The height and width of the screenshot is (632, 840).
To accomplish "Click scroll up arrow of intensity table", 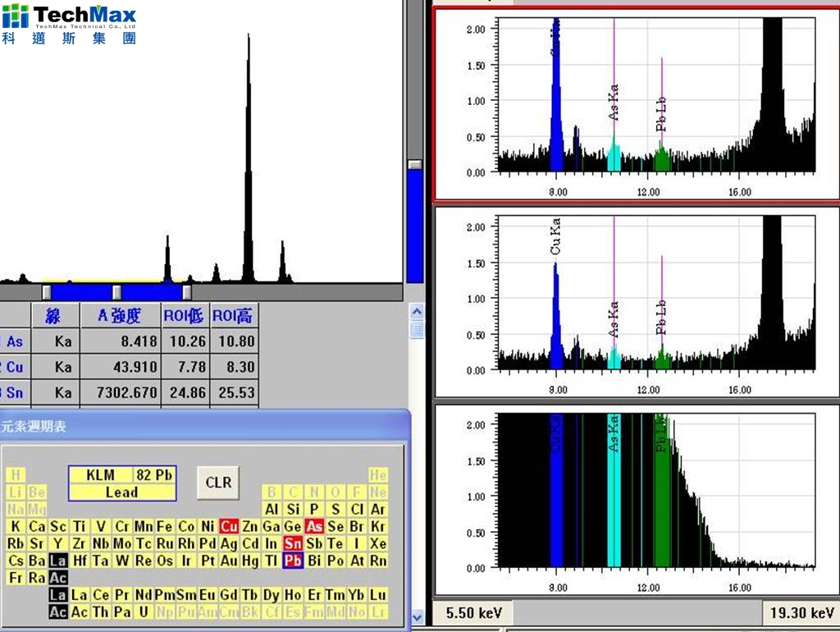I will [417, 311].
